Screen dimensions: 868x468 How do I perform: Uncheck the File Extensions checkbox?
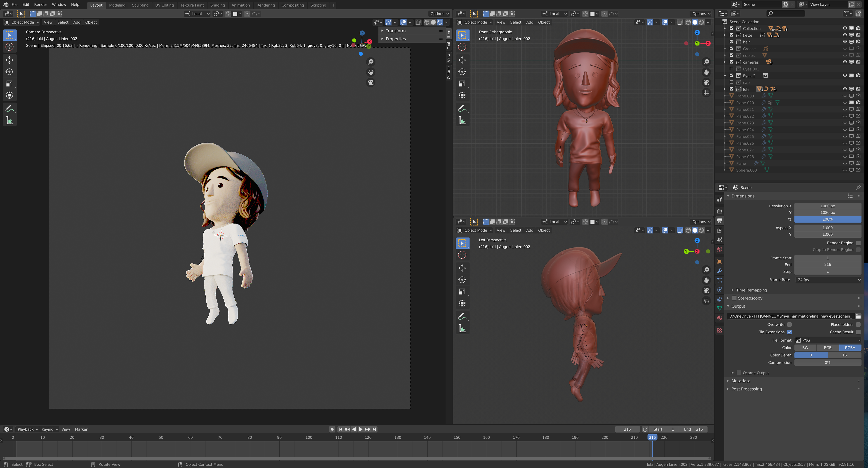[x=789, y=332]
